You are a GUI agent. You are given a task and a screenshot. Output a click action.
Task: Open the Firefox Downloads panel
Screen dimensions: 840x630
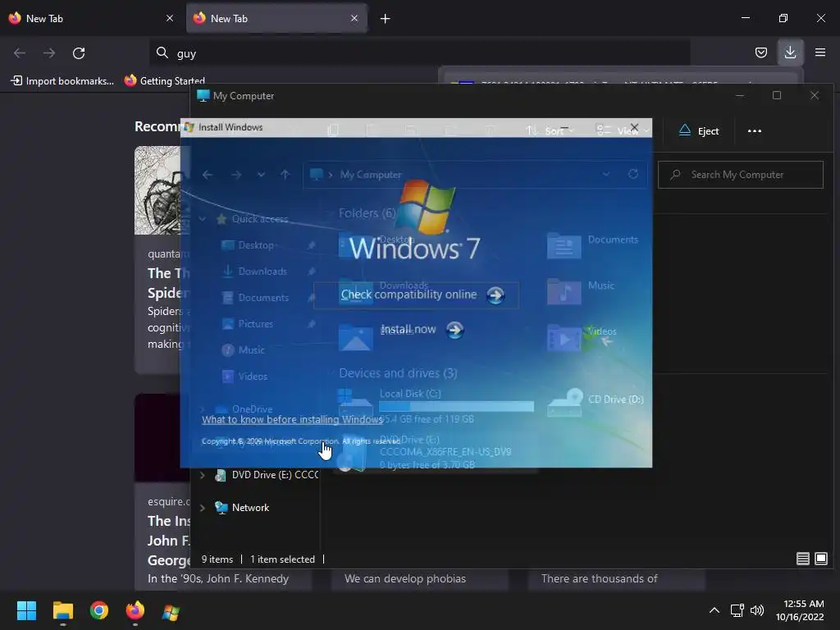click(790, 52)
